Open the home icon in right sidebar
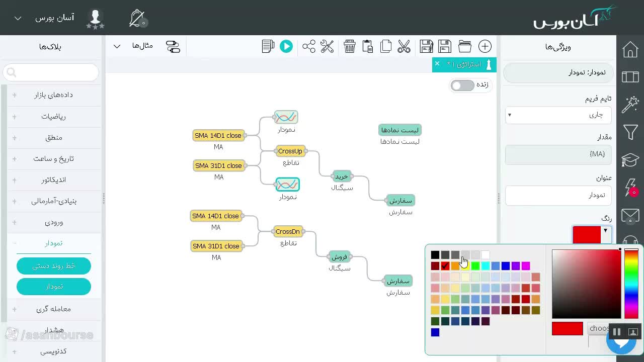 point(630,50)
